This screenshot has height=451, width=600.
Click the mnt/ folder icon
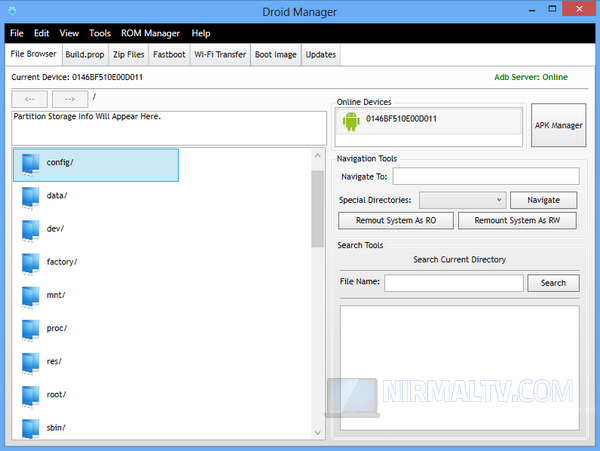(30, 298)
